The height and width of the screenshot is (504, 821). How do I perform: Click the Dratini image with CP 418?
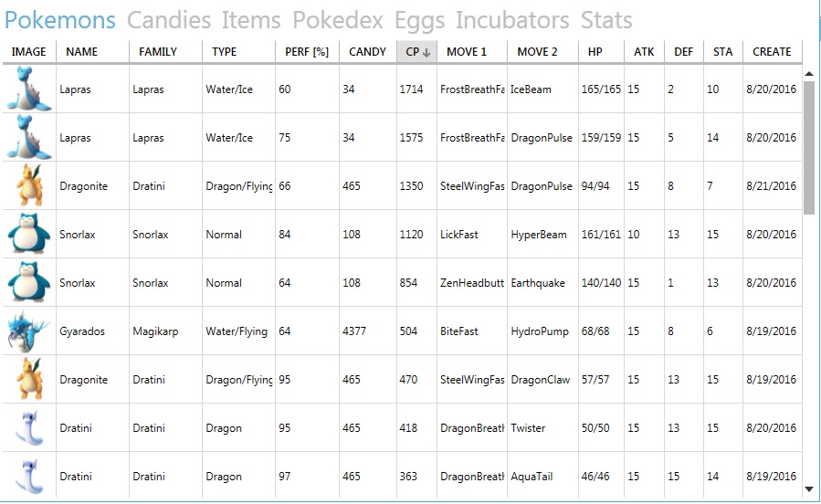(x=29, y=427)
